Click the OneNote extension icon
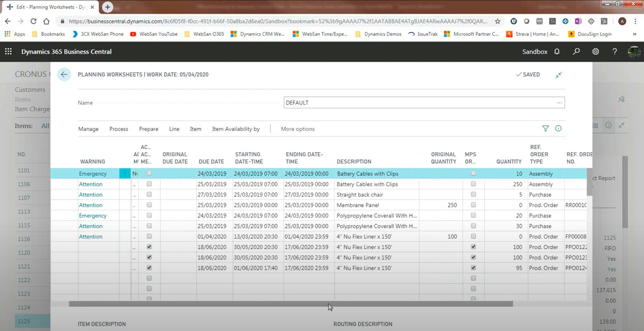This screenshot has height=331, width=644. [578, 22]
